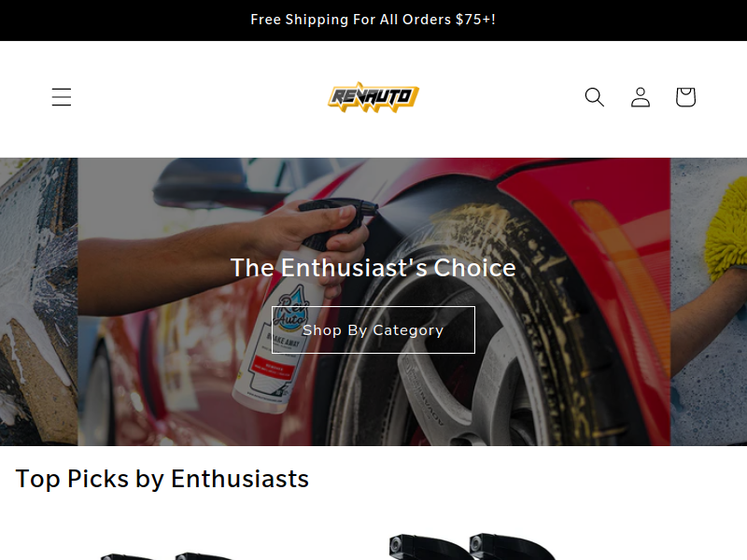Open the right product image under Top Picks

(472, 546)
